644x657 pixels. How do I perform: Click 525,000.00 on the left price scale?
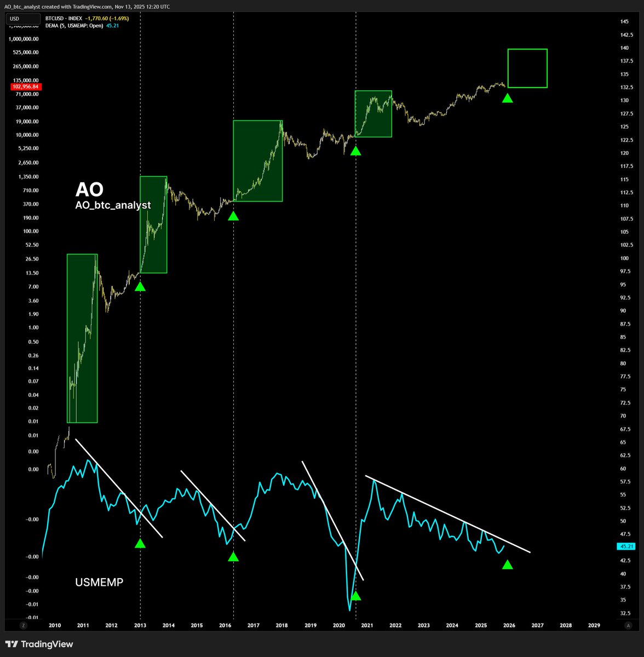(26, 53)
